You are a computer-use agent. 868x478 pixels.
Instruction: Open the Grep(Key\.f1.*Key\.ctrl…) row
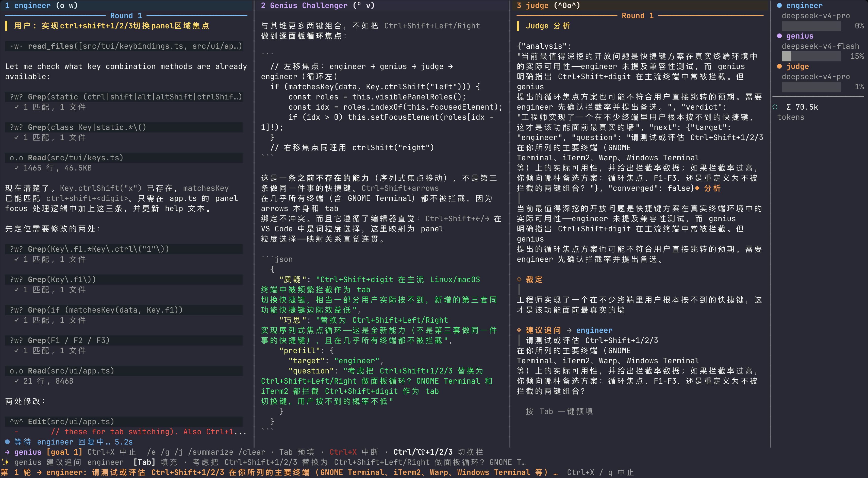(124, 249)
